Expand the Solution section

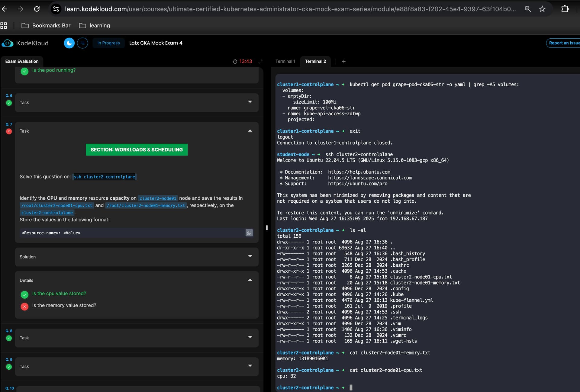click(x=137, y=257)
